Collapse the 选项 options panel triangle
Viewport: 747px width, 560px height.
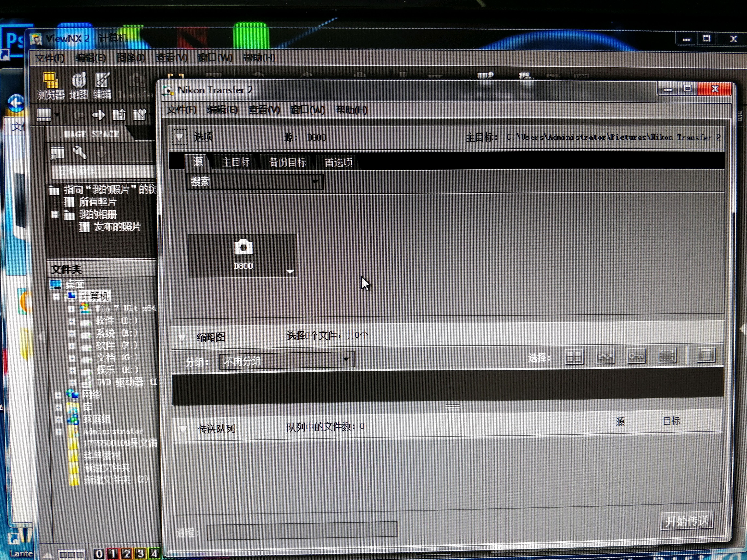179,137
